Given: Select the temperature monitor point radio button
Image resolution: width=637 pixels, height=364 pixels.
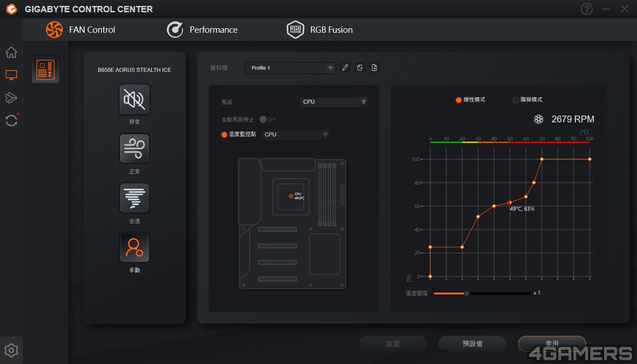Looking at the screenshot, I should point(224,135).
